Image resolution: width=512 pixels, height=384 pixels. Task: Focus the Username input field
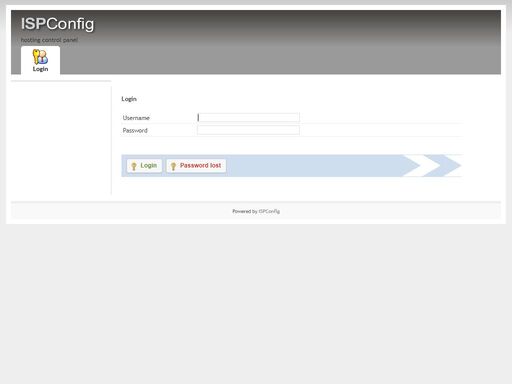pyautogui.click(x=248, y=117)
